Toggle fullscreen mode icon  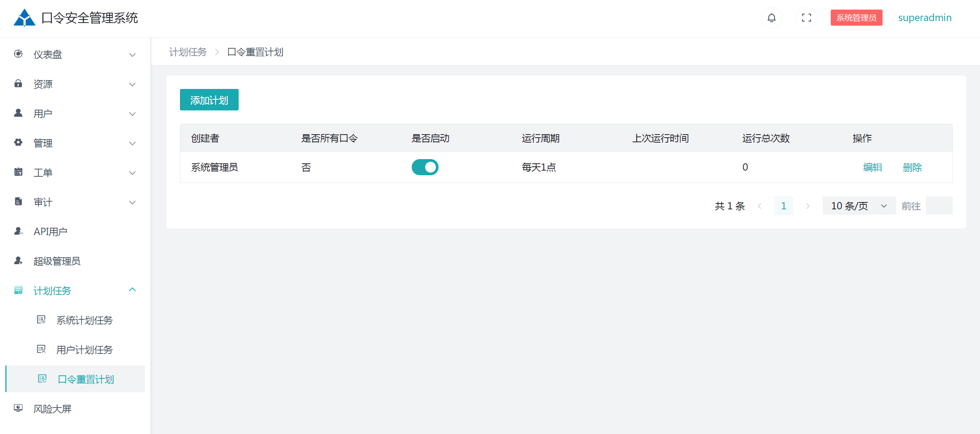click(806, 18)
